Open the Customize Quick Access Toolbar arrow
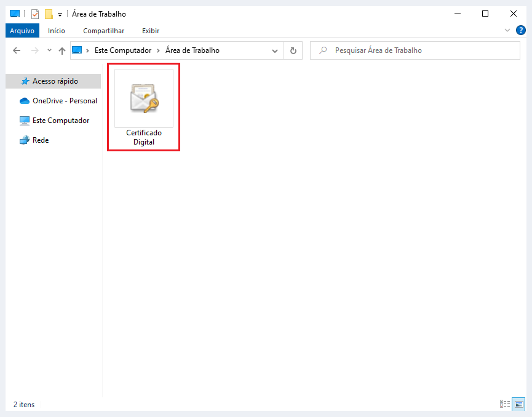The image size is (532, 417). 60,15
